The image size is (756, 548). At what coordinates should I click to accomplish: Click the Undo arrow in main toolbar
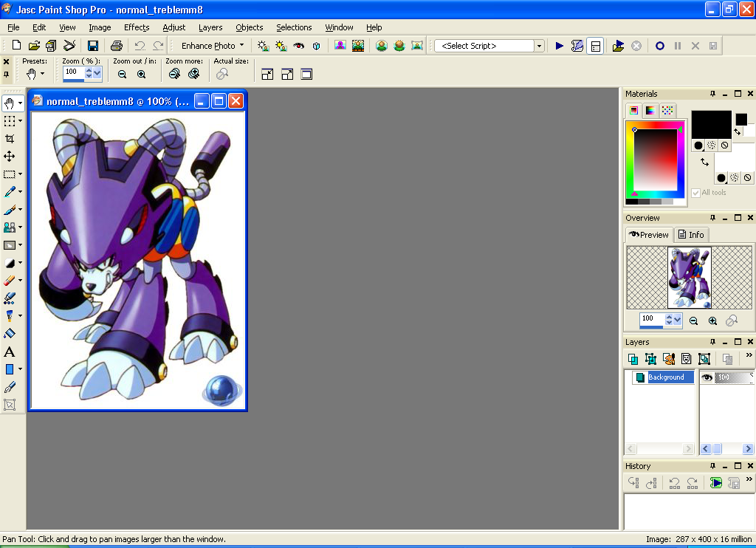tap(140, 45)
